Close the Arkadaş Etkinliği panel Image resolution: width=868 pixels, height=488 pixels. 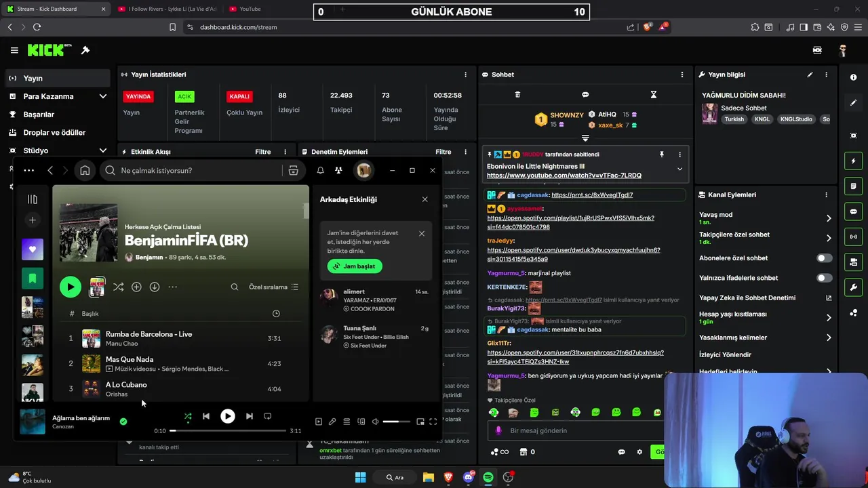click(x=425, y=199)
